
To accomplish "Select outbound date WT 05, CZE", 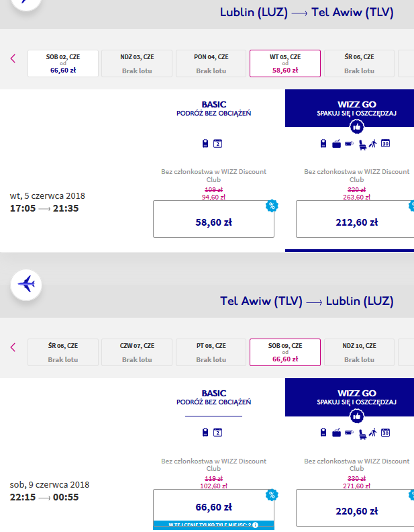I will coord(285,63).
